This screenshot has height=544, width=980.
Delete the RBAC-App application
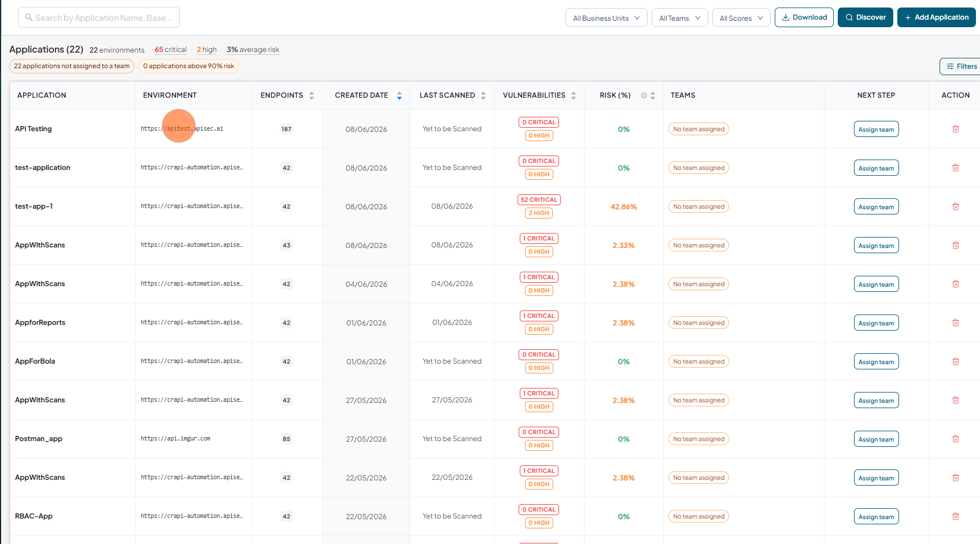coord(955,516)
